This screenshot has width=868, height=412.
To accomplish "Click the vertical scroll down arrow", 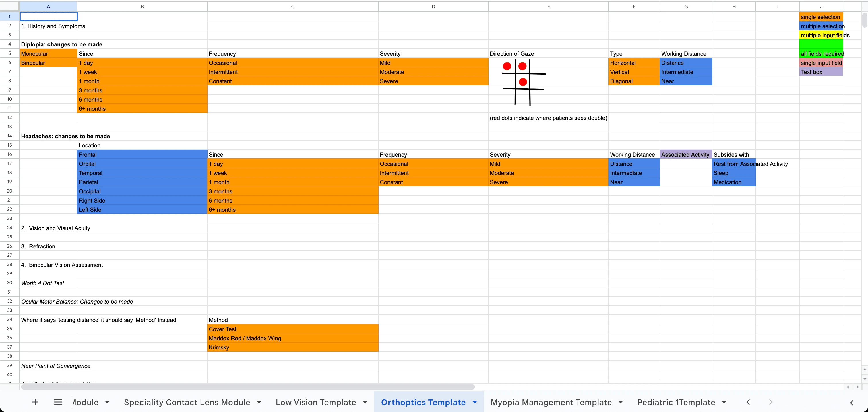I will (x=864, y=379).
